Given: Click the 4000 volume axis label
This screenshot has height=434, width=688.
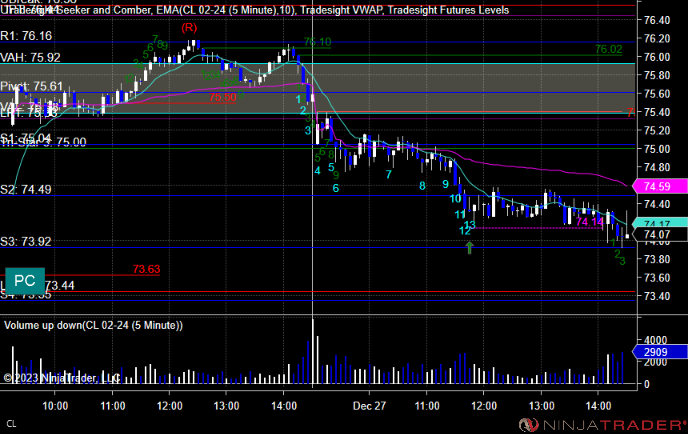Looking at the screenshot, I should click(656, 340).
